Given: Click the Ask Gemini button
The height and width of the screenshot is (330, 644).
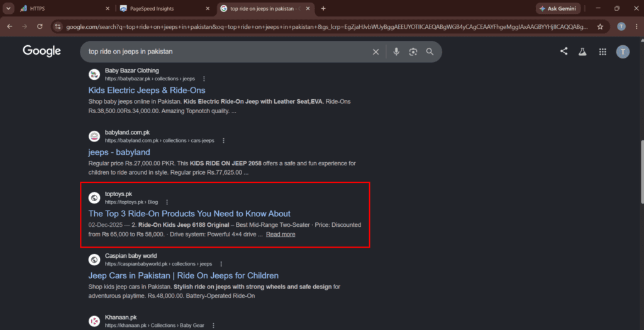Looking at the screenshot, I should tap(558, 8).
